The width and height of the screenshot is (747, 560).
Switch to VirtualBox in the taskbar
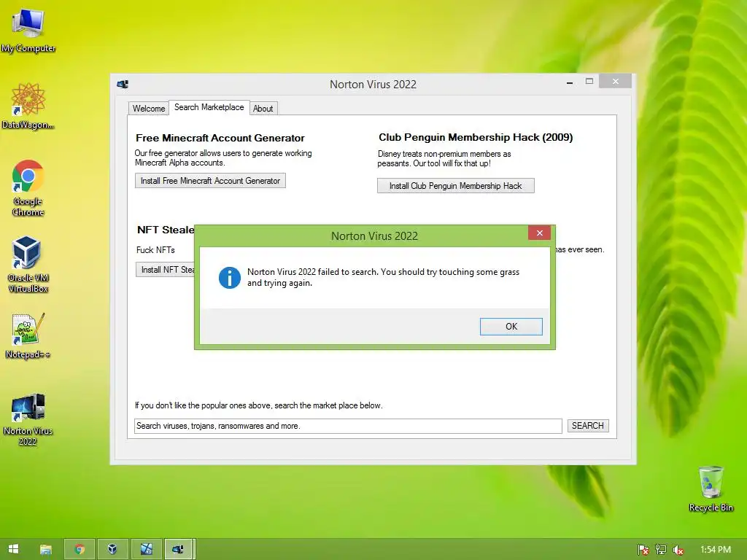pyautogui.click(x=112, y=549)
